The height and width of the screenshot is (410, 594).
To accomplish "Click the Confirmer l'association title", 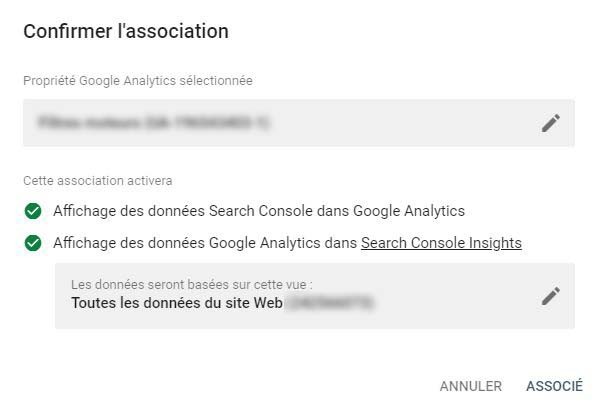I will click(x=126, y=31).
